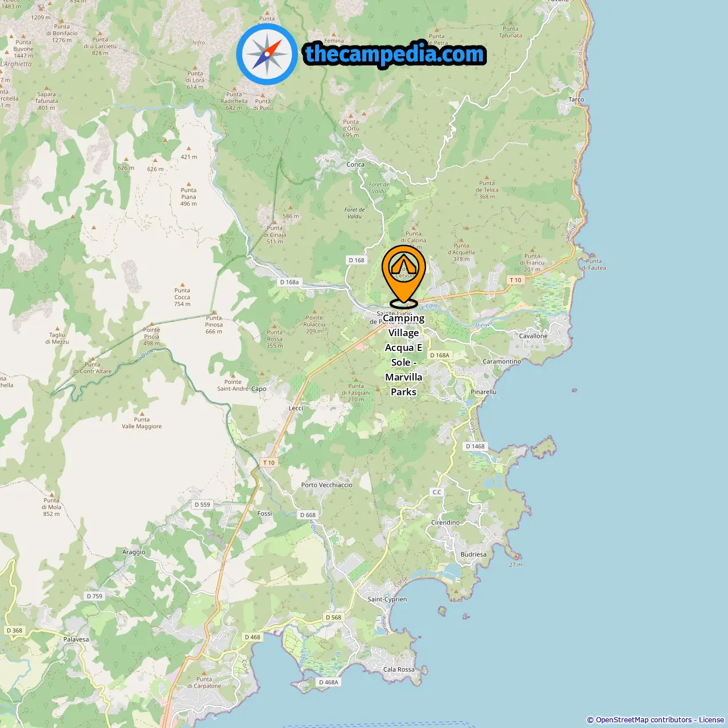Select the D 1468 road shield

tap(475, 446)
